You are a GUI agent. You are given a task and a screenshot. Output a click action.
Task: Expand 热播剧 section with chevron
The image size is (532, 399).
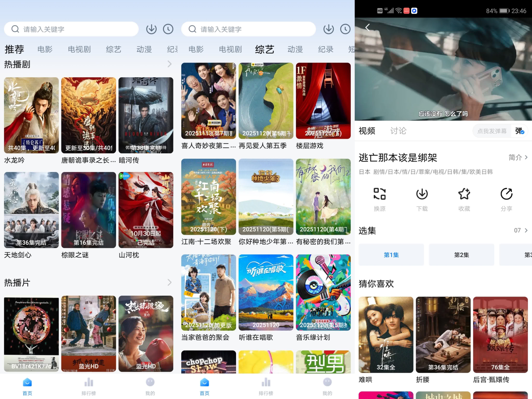(x=169, y=64)
